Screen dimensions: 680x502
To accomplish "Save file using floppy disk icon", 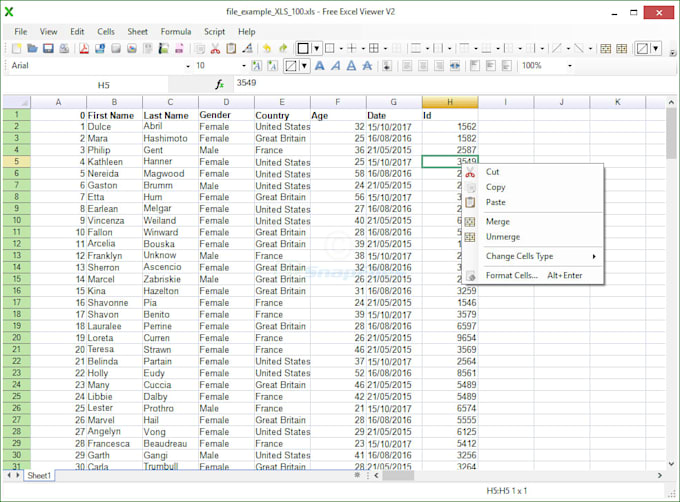I will coord(48,49).
